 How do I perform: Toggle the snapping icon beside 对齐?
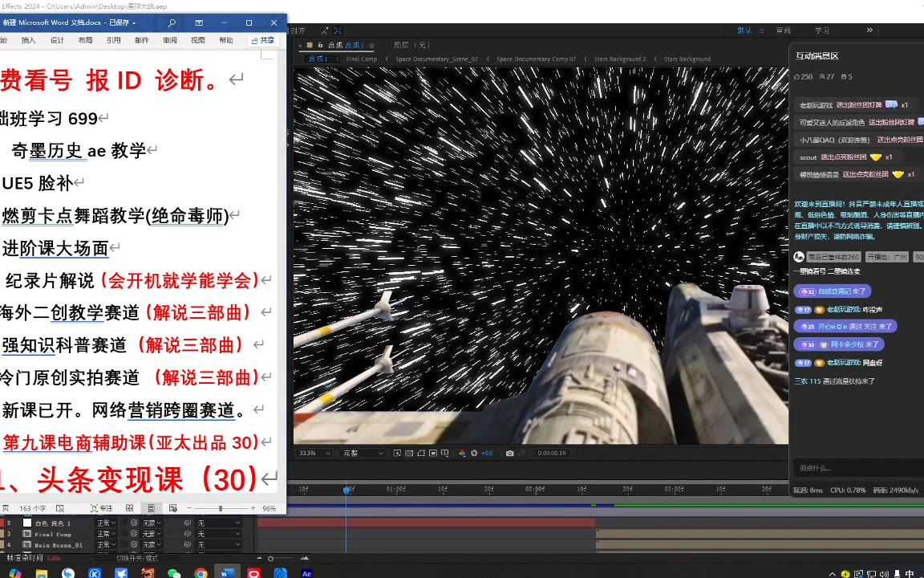click(324, 31)
